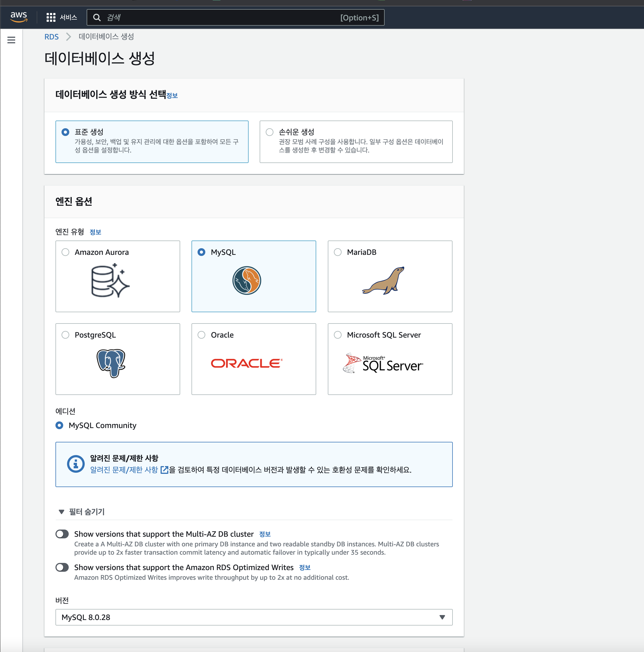Image resolution: width=644 pixels, height=652 pixels.
Task: Select the MySQL Community edition radio
Action: tap(59, 425)
